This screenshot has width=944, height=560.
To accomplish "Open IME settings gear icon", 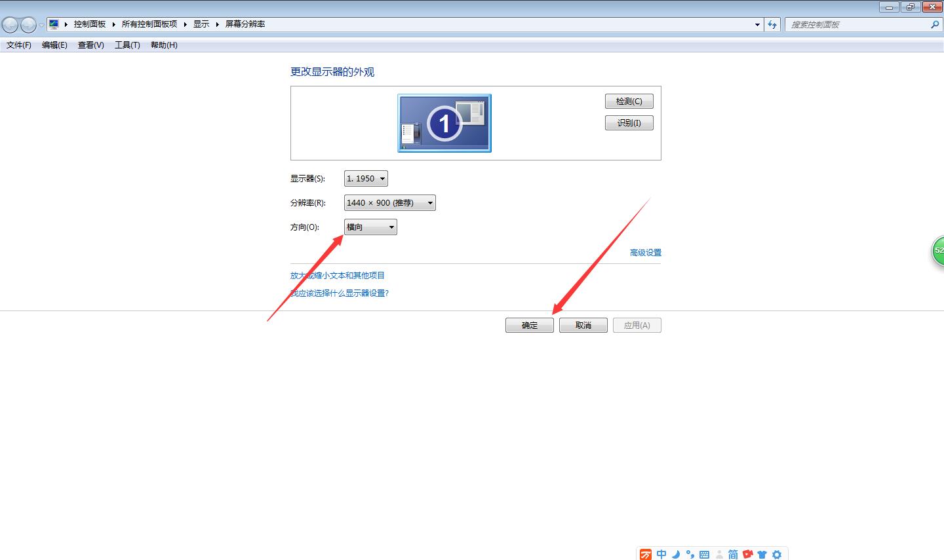I will point(777,555).
